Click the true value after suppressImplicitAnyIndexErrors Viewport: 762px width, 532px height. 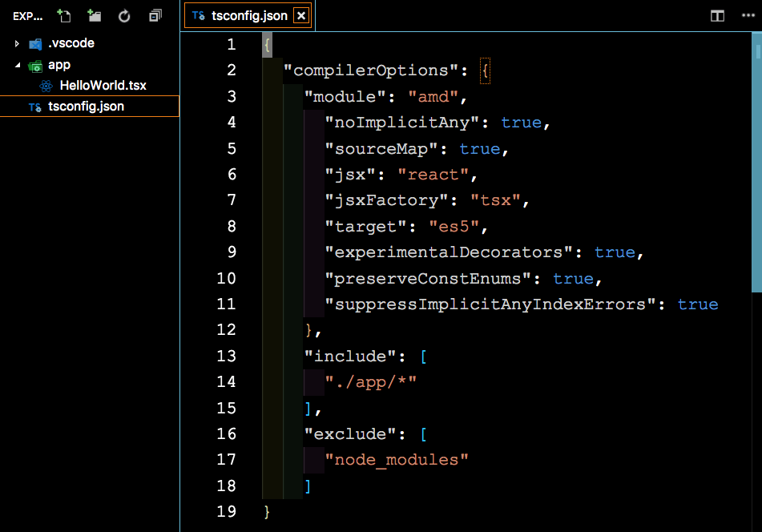(x=697, y=304)
